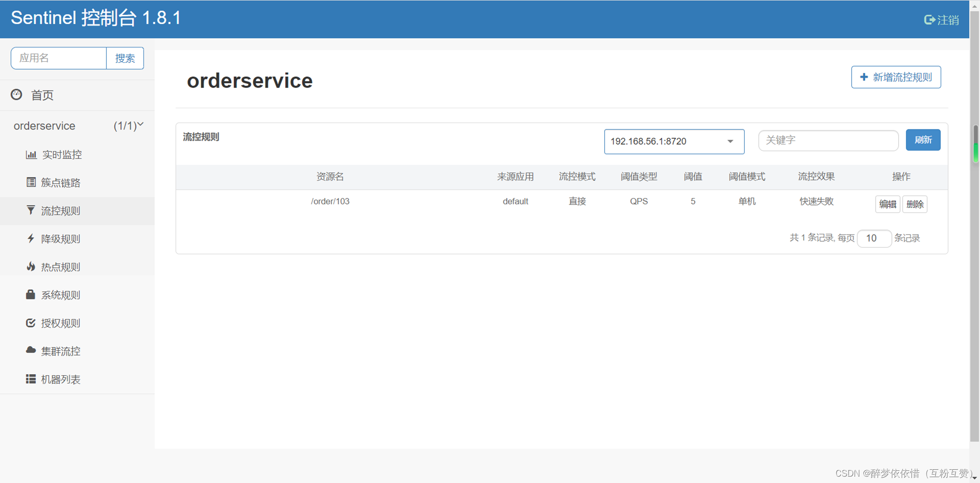Focus the 关键字 filter field
The height and width of the screenshot is (483, 980).
[829, 140]
